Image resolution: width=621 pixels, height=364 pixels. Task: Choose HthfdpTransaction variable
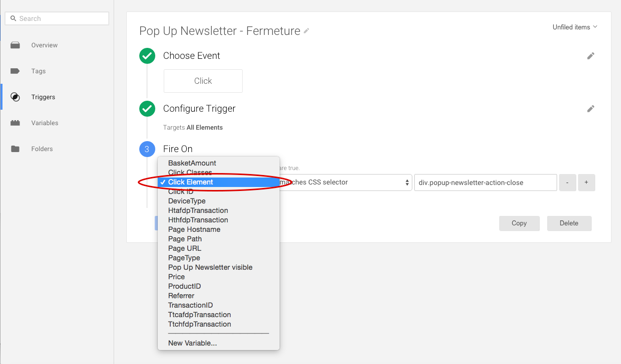pos(219,220)
